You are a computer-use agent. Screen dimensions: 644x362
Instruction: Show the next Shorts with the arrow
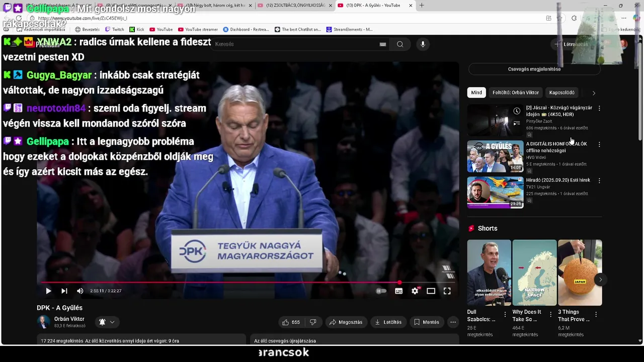click(x=600, y=280)
